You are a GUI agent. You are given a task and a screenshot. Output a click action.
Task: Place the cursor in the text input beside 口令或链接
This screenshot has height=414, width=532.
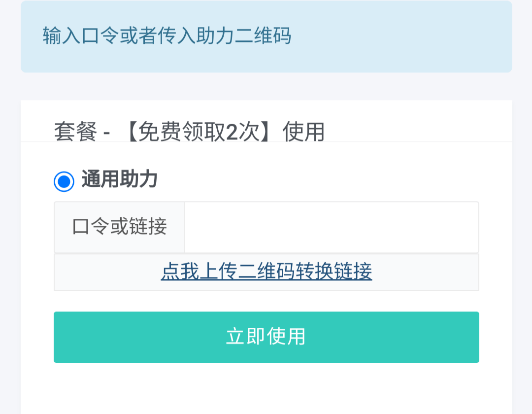[x=331, y=227]
